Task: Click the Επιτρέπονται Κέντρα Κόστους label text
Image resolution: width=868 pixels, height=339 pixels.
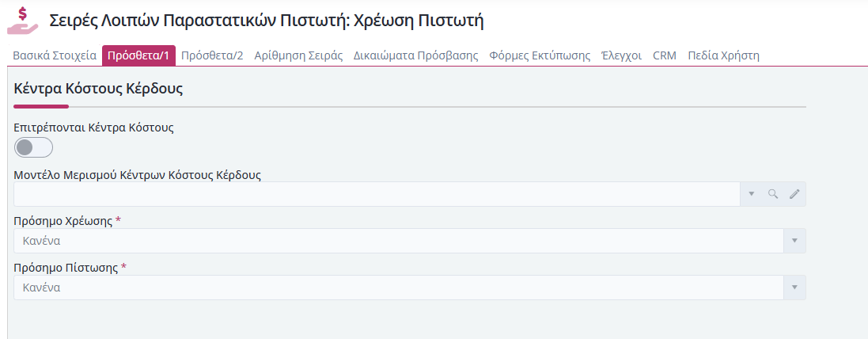Action: [93, 128]
